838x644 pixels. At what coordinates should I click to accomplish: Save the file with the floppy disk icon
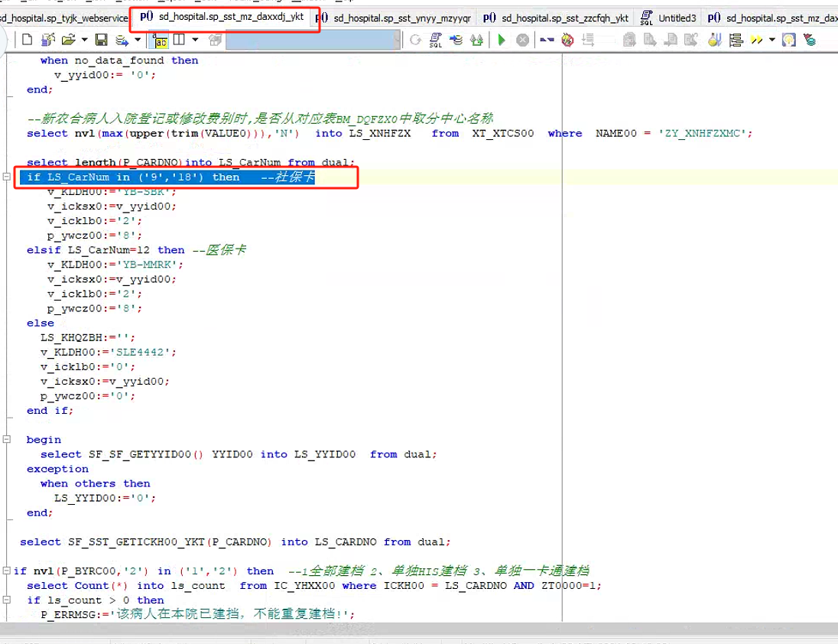click(x=101, y=40)
